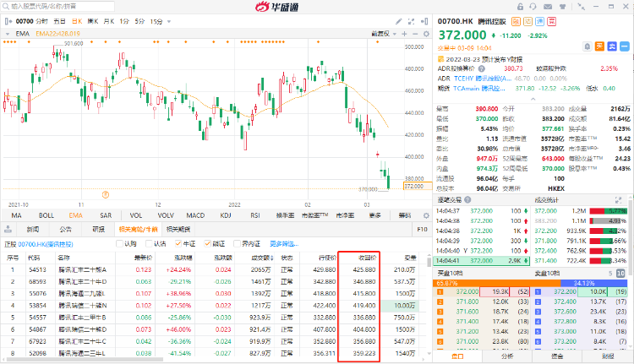
Task: Select KDJ sub-chart indicator
Action: [x=226, y=215]
